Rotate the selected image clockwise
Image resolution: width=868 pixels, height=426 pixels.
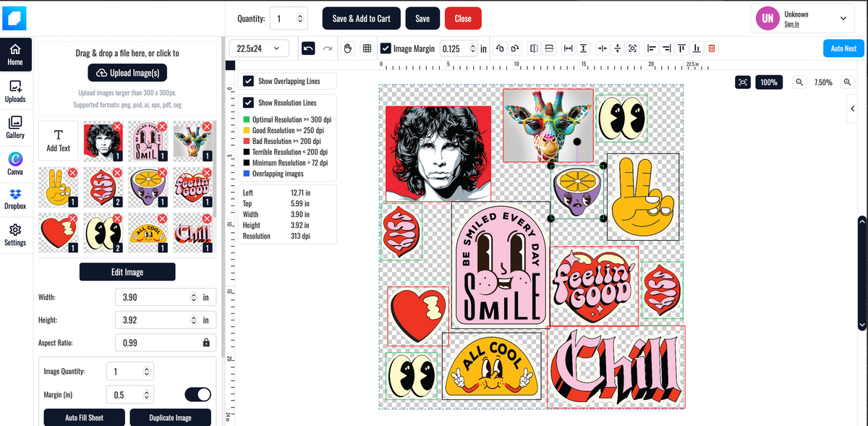(514, 48)
